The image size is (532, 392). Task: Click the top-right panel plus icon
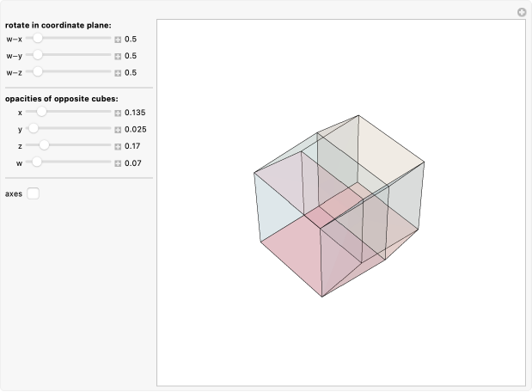pos(521,12)
